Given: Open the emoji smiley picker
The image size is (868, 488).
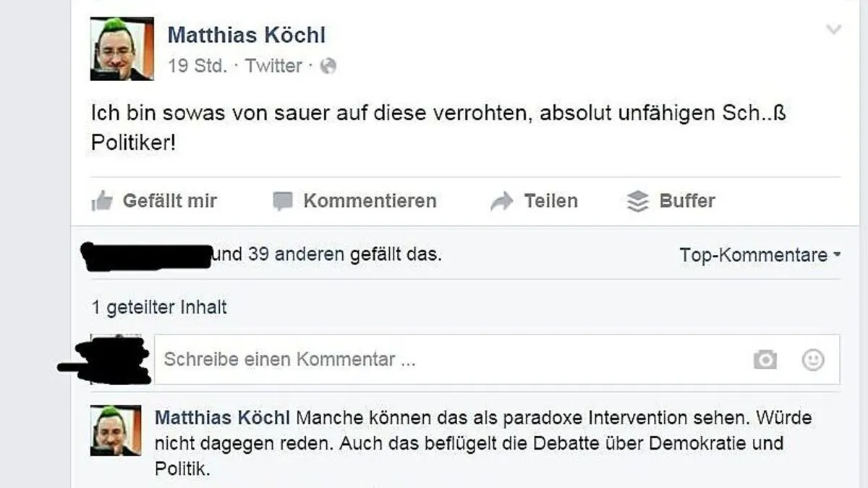Looking at the screenshot, I should 814,359.
